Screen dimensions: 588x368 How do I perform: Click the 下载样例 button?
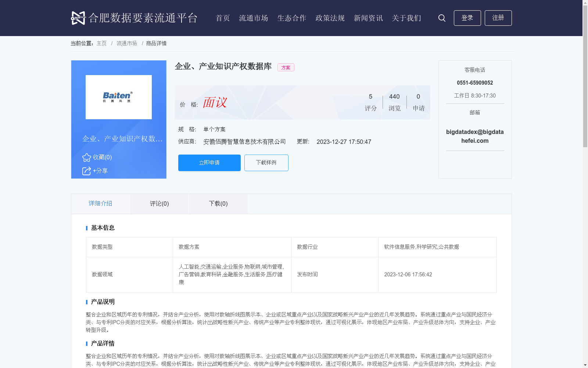[x=266, y=163]
